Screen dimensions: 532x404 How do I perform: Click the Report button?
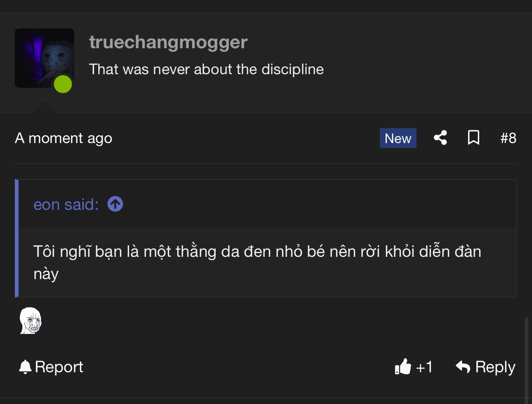[x=51, y=367]
